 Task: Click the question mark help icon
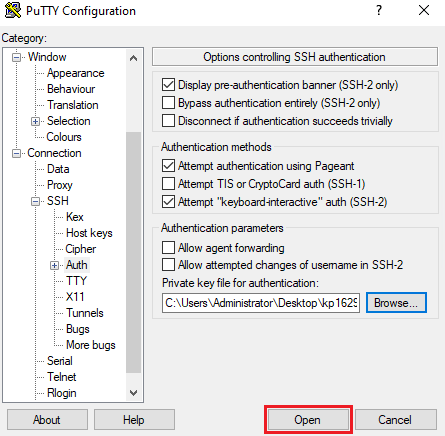pyautogui.click(x=379, y=10)
